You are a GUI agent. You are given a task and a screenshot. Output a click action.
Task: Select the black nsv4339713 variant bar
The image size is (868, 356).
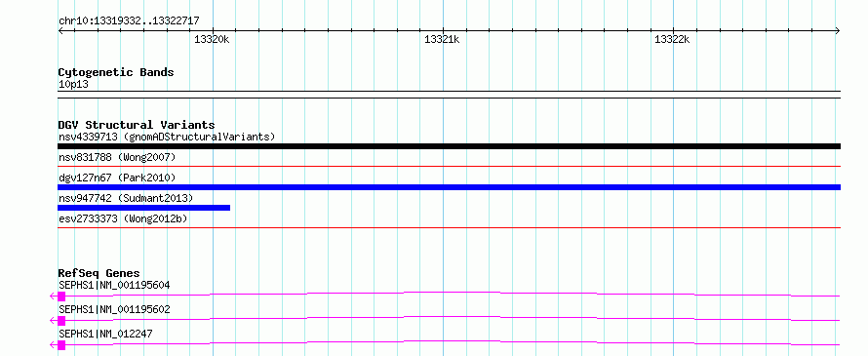(449, 146)
